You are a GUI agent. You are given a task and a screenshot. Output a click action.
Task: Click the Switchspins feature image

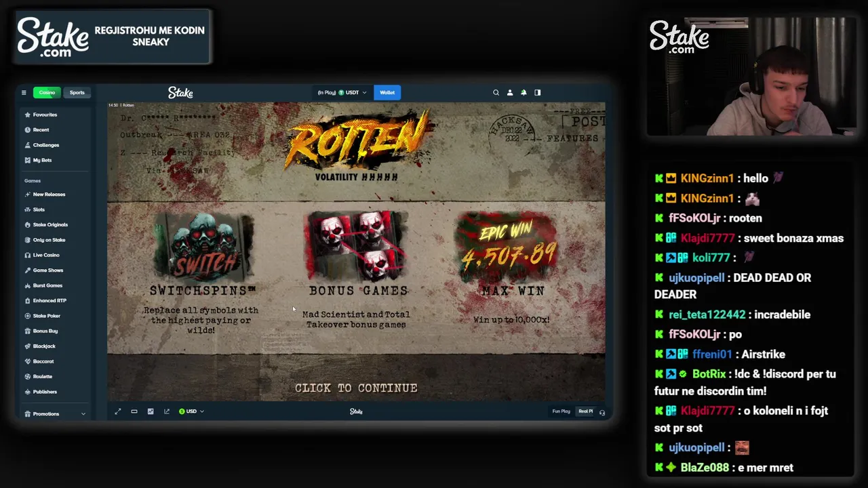click(203, 246)
